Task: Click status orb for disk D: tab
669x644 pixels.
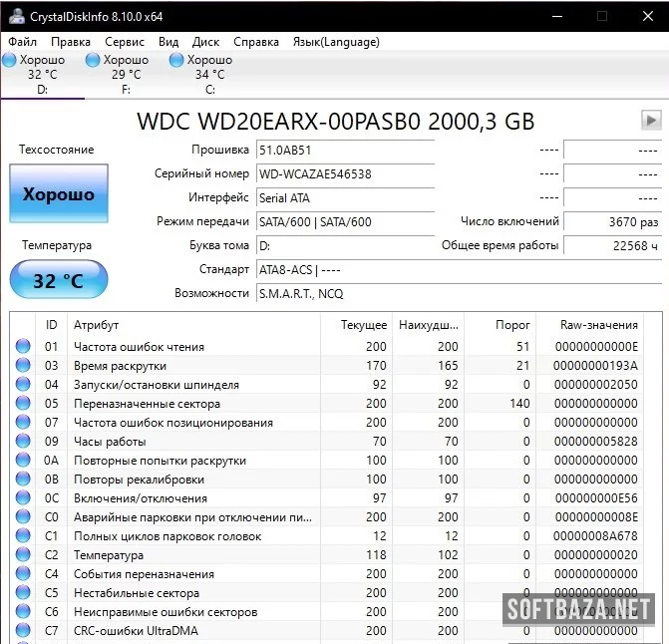Action: click(9, 61)
